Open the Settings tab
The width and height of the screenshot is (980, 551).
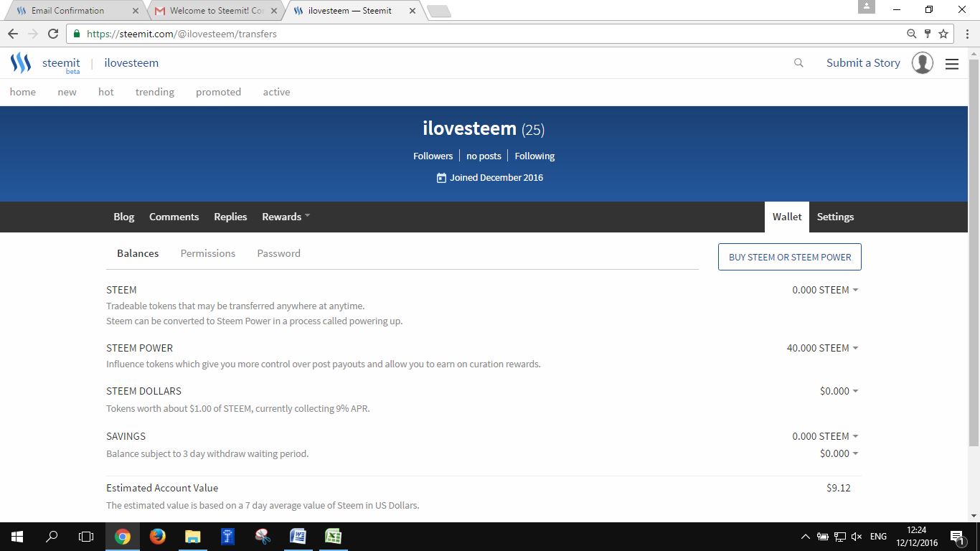[x=835, y=217]
